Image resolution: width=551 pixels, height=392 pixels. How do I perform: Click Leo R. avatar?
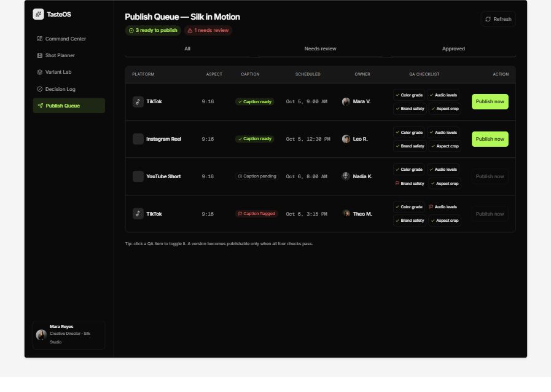point(346,139)
